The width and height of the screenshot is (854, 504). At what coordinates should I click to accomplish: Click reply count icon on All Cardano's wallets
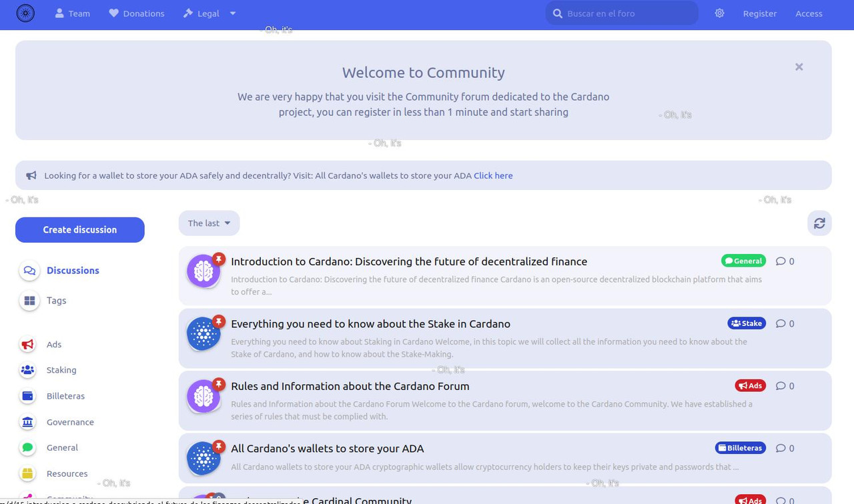(x=781, y=448)
